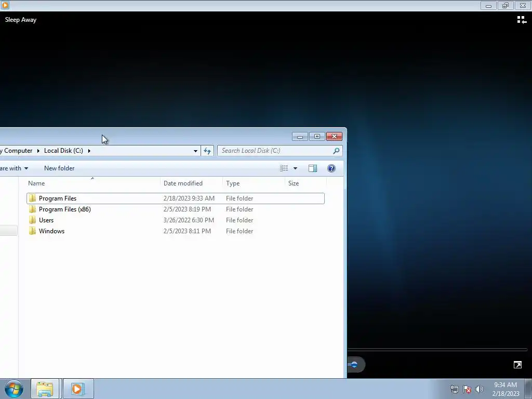Select Program Files date 2/18/2023 9:33 AM

(189, 198)
